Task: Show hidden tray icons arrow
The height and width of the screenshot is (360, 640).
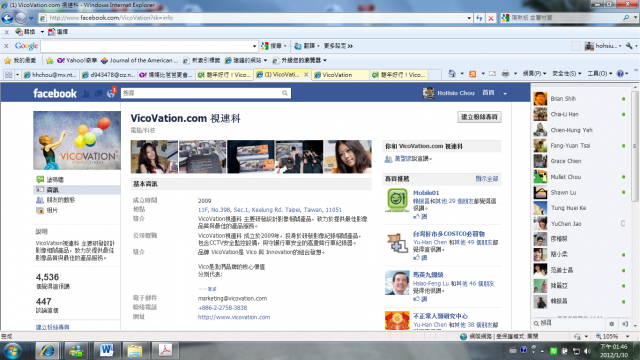Action: 542,351
